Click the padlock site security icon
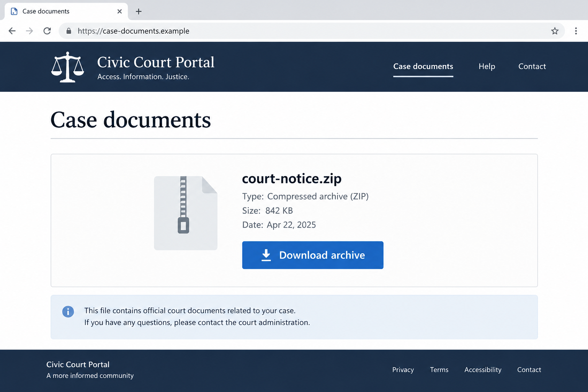This screenshot has width=588, height=392. (x=69, y=31)
